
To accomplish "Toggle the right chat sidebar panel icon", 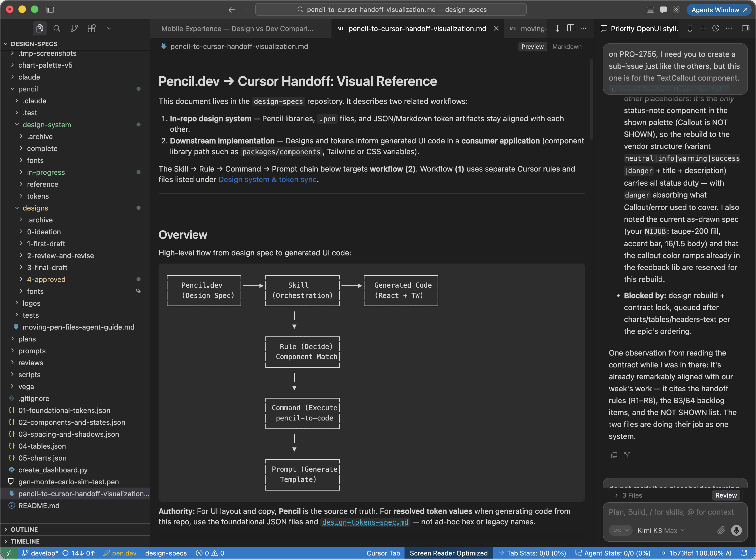I will 745,28.
